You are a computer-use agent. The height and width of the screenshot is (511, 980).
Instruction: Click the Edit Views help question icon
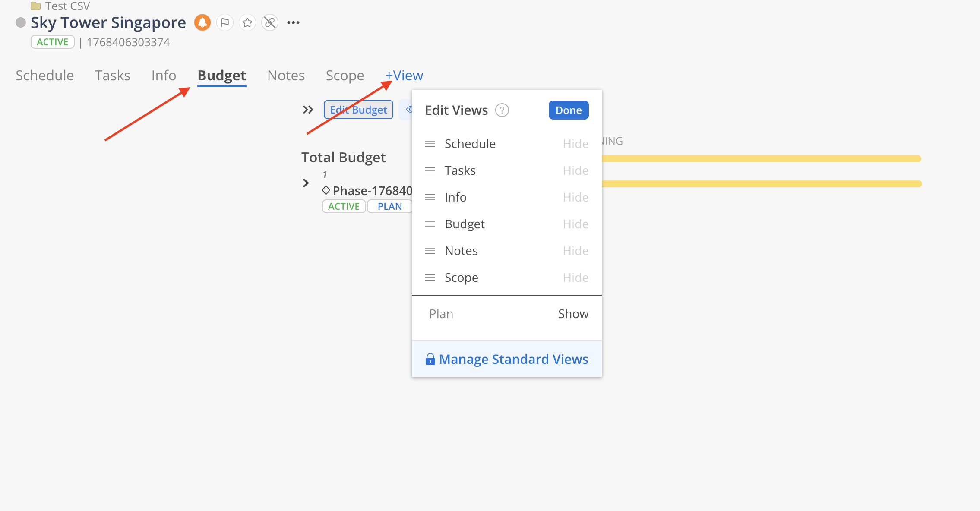point(502,110)
